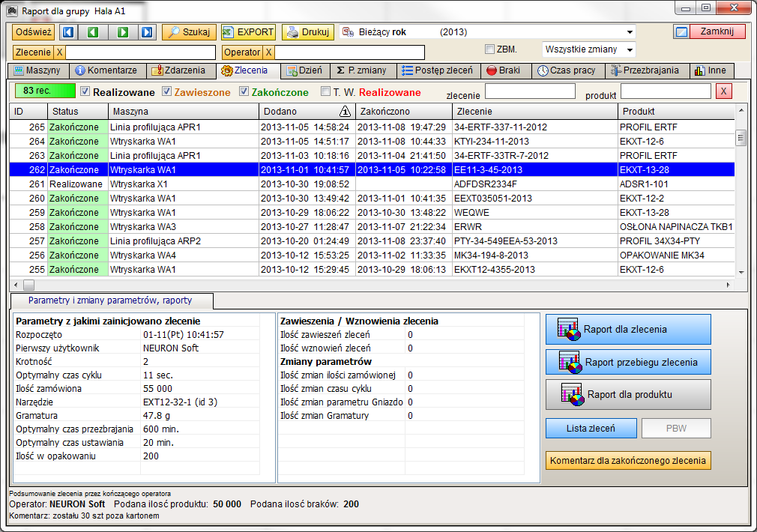Image resolution: width=757 pixels, height=532 pixels.
Task: Go to previous record with the green left arrow
Action: (x=93, y=32)
